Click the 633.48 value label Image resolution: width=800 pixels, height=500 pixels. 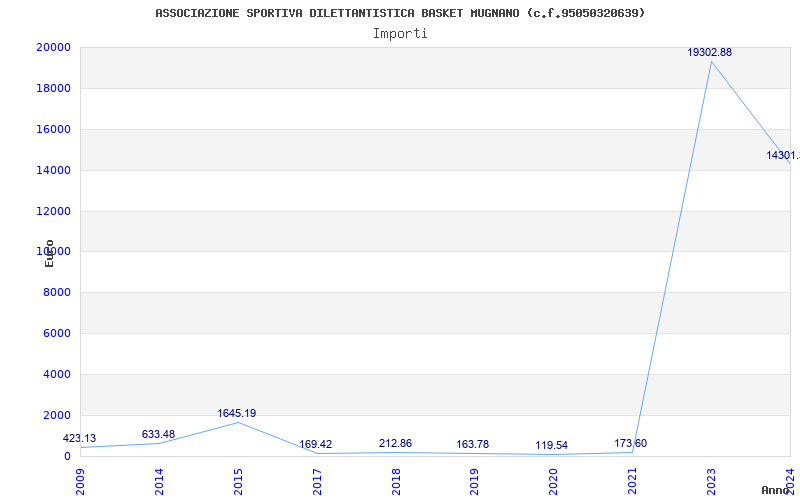[x=158, y=434]
